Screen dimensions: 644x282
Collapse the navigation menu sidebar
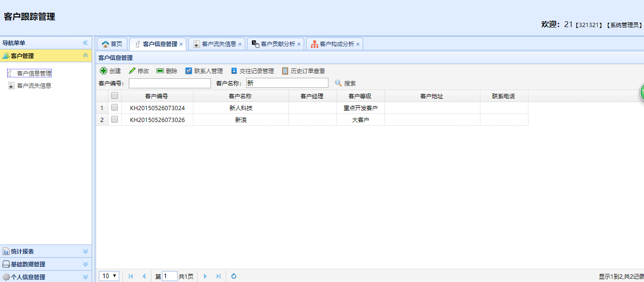86,43
